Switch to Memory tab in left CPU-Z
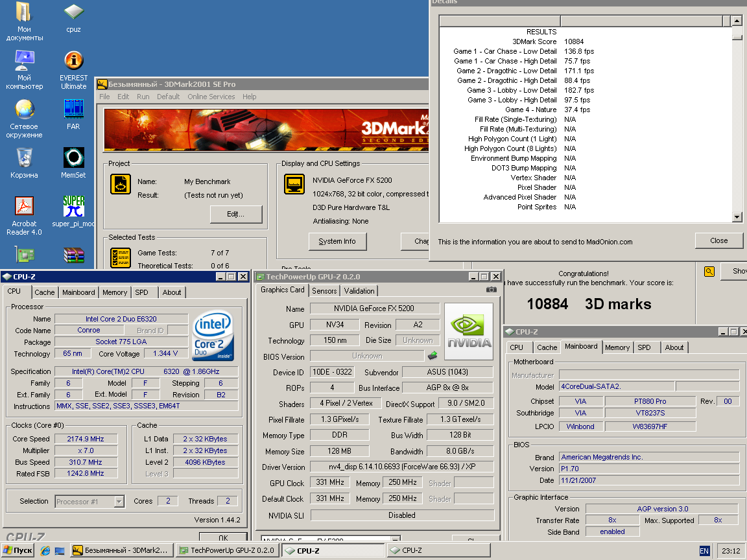This screenshot has width=747, height=560. pos(115,292)
